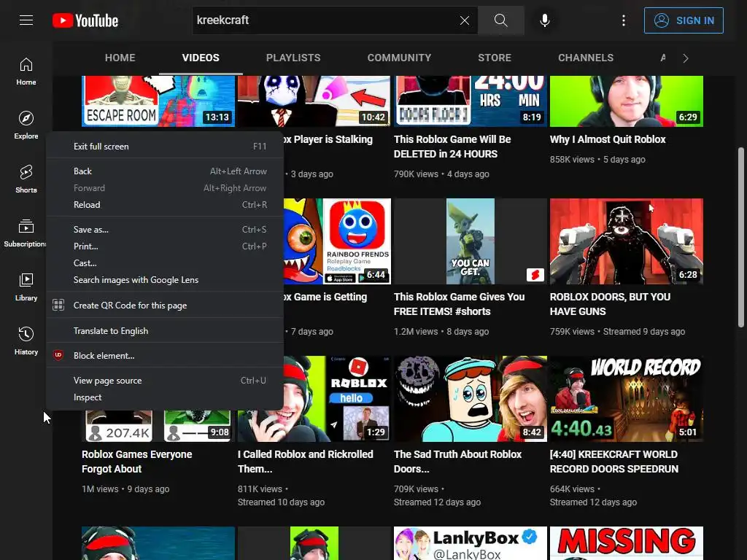
Task: Click title KREEKCRAFT WORLD RECORD DOORS SPEEDRUN
Action: coord(614,462)
